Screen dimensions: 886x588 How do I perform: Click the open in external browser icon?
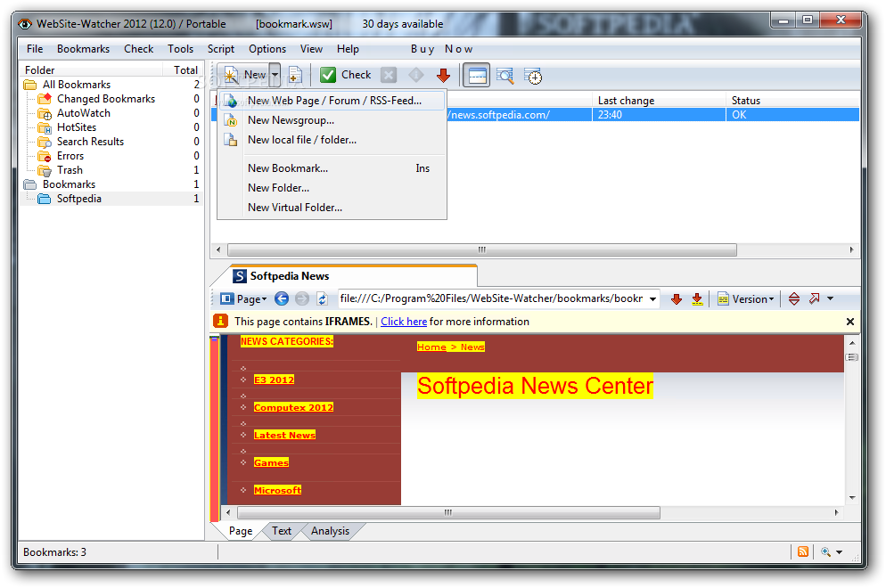pyautogui.click(x=814, y=298)
